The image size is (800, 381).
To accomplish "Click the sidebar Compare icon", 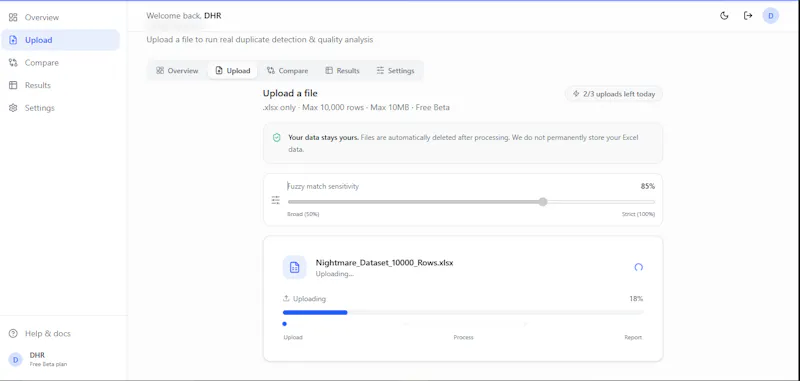I will (13, 63).
